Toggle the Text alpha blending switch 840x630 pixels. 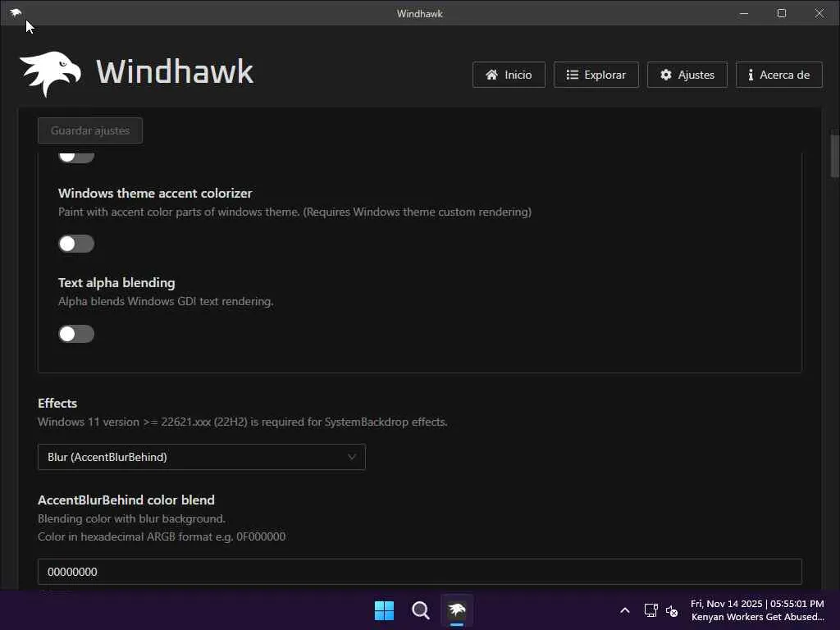tap(76, 334)
